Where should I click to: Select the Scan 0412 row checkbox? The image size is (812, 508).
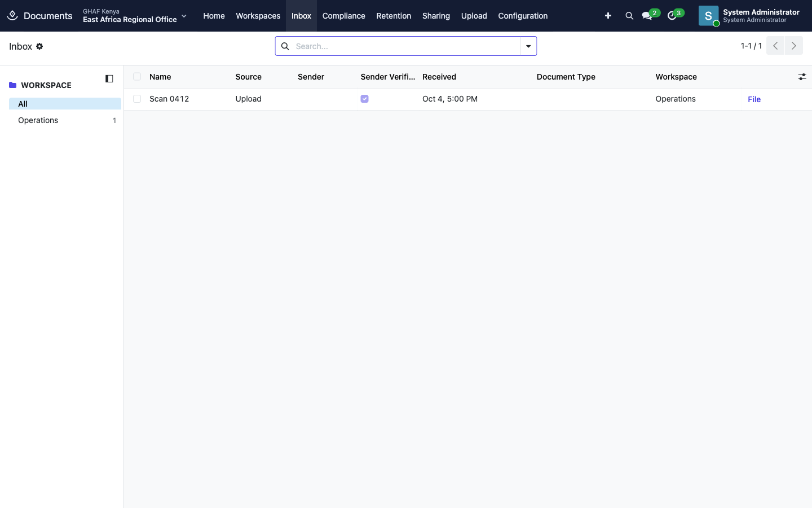coord(137,99)
